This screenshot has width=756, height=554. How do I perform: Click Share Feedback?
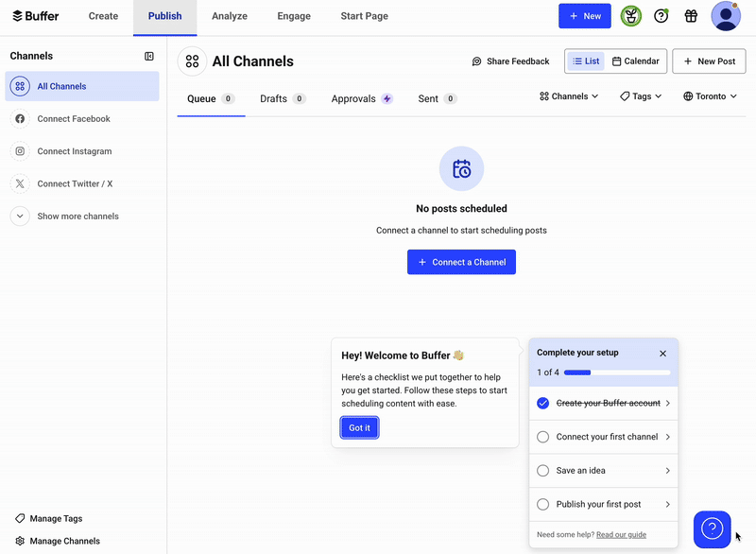coord(510,61)
